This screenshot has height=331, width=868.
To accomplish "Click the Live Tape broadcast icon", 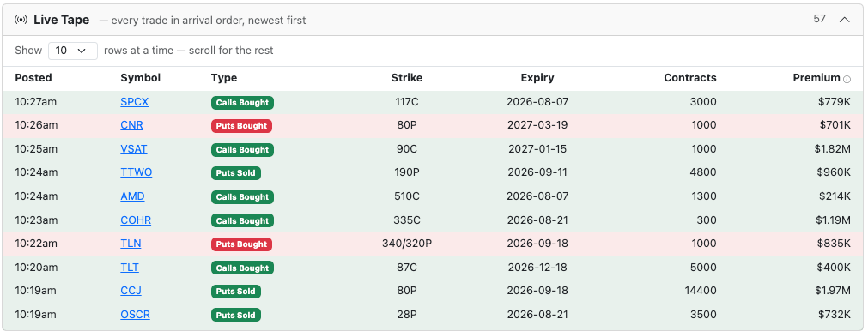I will 21,20.
